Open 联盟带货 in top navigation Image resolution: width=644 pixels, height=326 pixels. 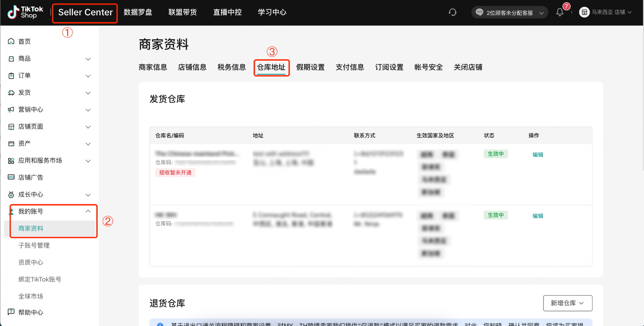pos(182,13)
